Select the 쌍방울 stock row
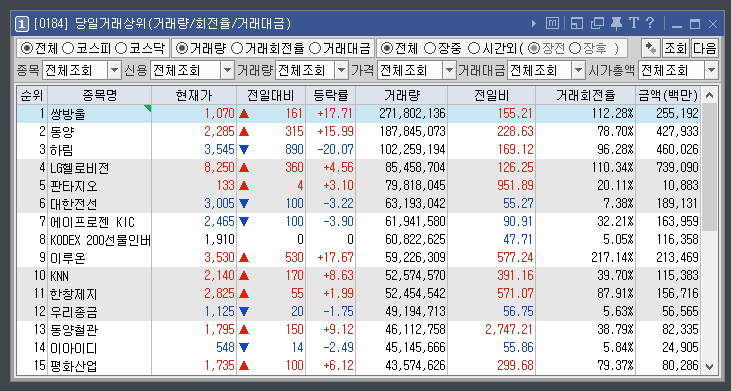The image size is (731, 391). click(359, 113)
